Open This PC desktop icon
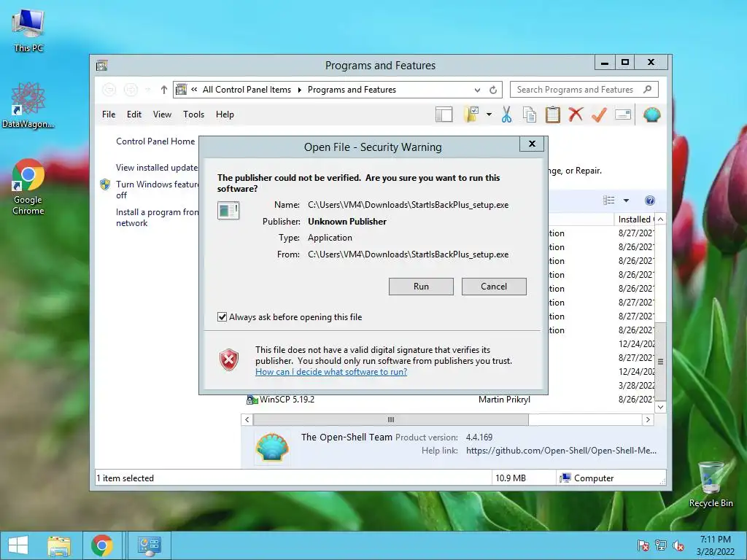 pos(28,31)
